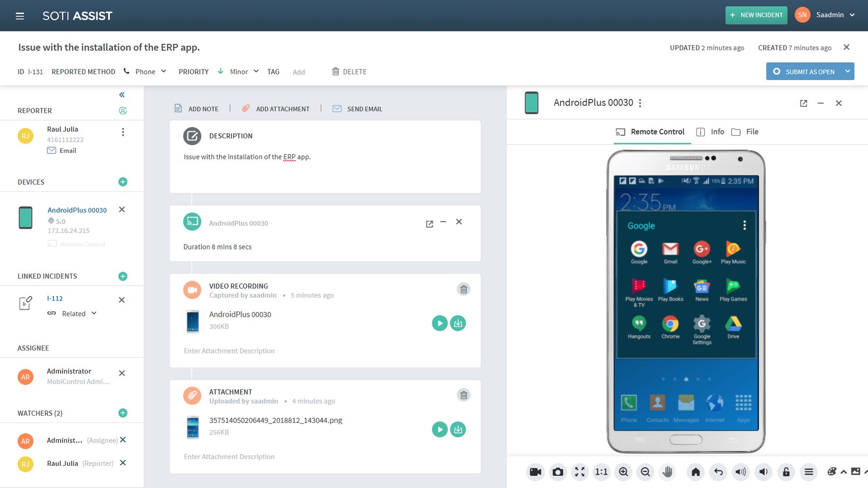
Task: Toggle the device screen lock control
Action: tap(786, 472)
